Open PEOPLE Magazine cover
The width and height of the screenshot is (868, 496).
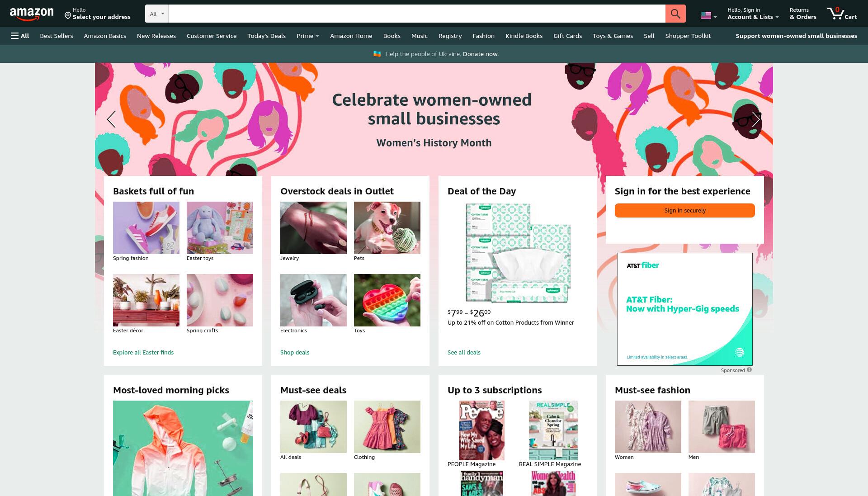tap(482, 430)
